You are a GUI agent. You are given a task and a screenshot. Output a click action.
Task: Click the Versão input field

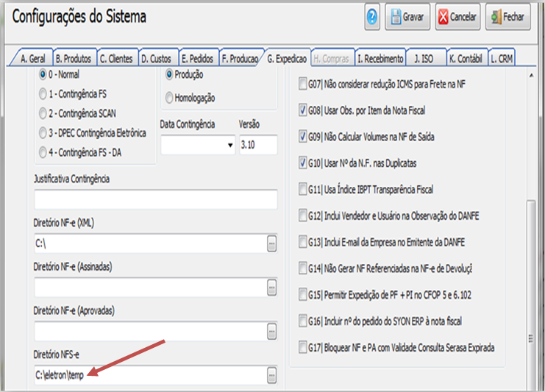(257, 145)
